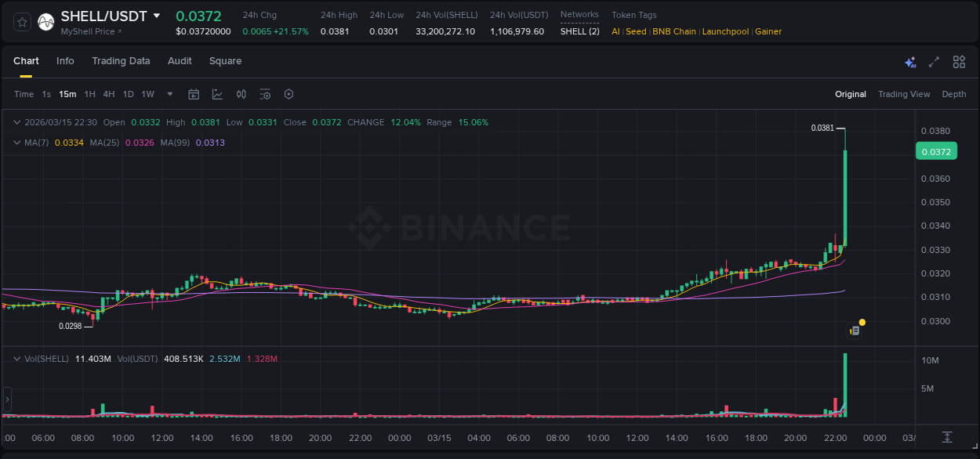980x459 pixels.
Task: Switch to the Trading Data tab
Action: click(121, 61)
